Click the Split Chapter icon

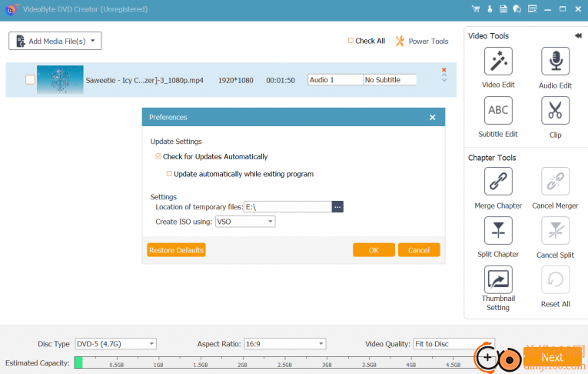tap(498, 231)
